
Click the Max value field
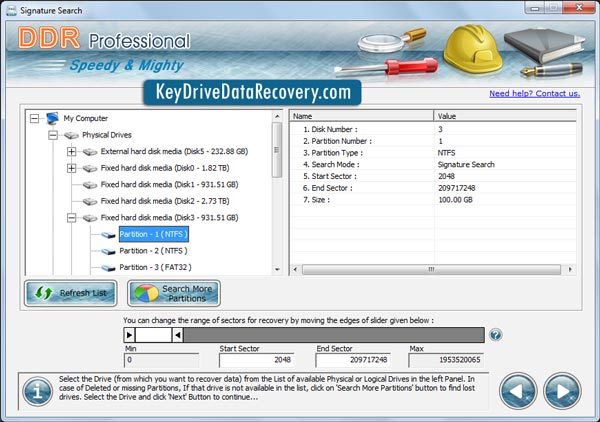(x=446, y=360)
